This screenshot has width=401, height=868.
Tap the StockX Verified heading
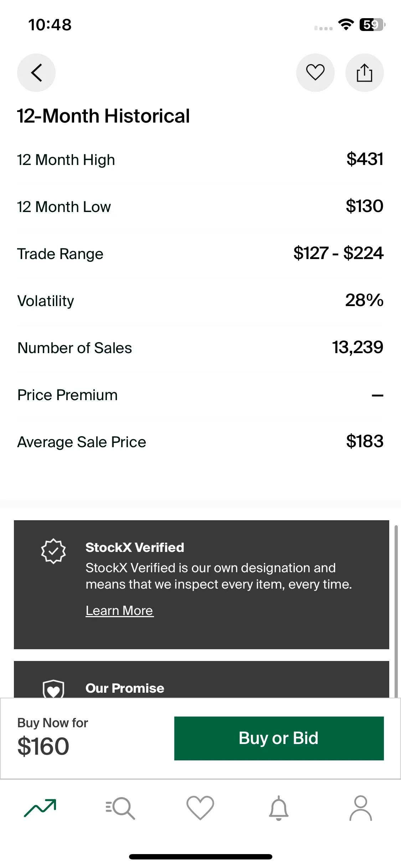pyautogui.click(x=135, y=547)
